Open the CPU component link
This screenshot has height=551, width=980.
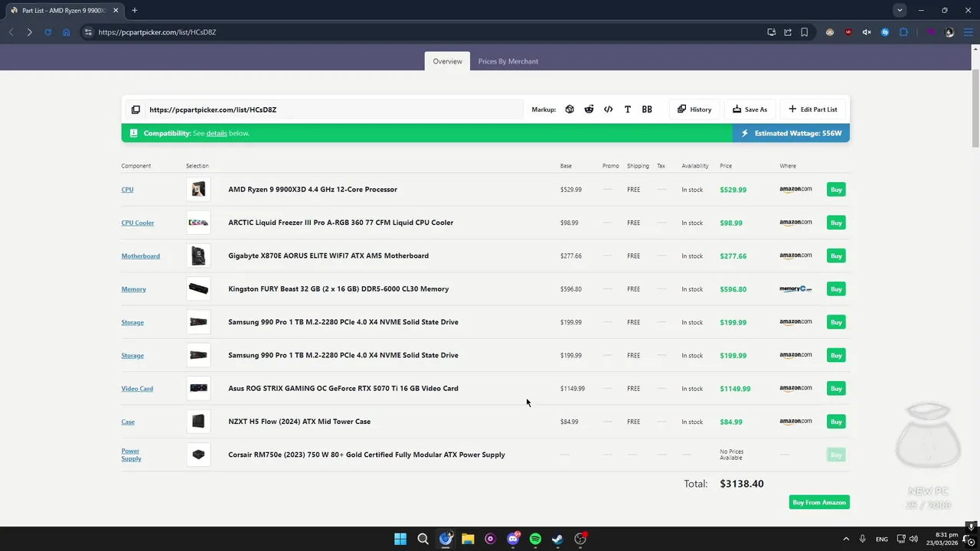[127, 190]
